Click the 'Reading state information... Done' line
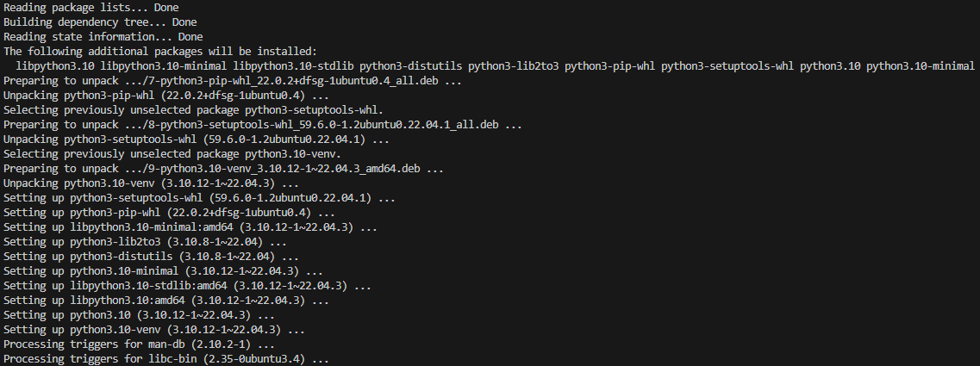Viewport: 980px width, 366px height. coord(103,37)
